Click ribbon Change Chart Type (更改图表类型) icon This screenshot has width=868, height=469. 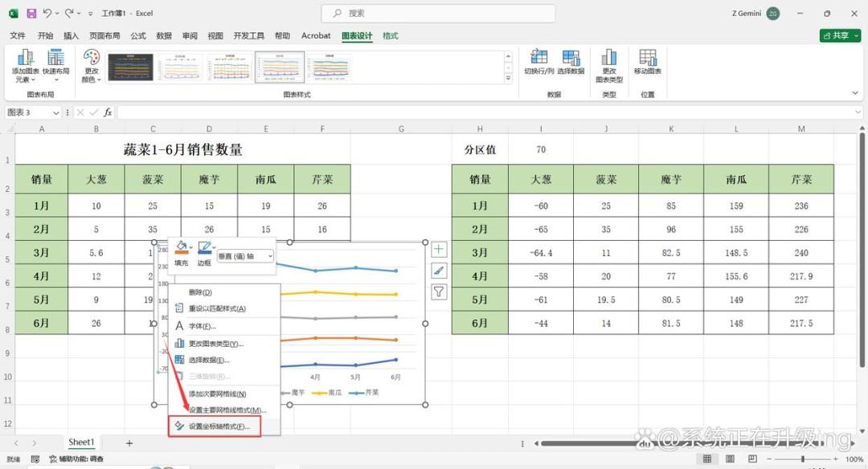pyautogui.click(x=609, y=57)
